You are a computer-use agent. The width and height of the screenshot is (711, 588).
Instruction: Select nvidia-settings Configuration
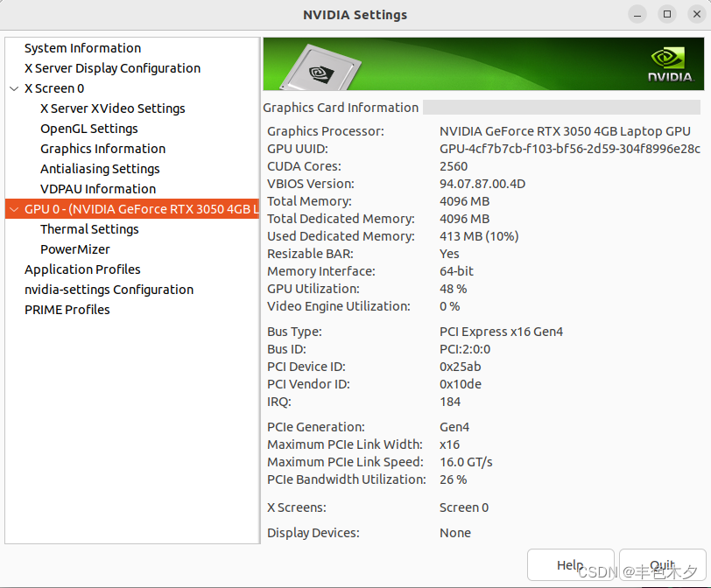pyautogui.click(x=109, y=290)
